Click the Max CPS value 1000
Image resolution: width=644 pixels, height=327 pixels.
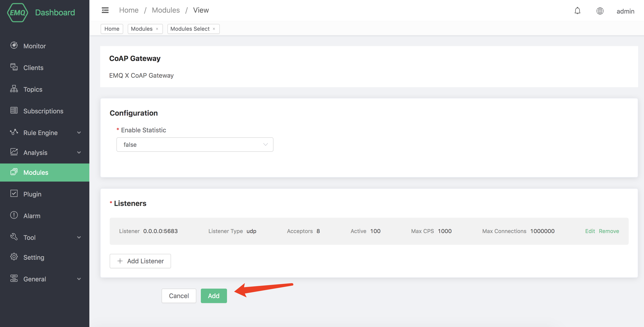coord(445,231)
